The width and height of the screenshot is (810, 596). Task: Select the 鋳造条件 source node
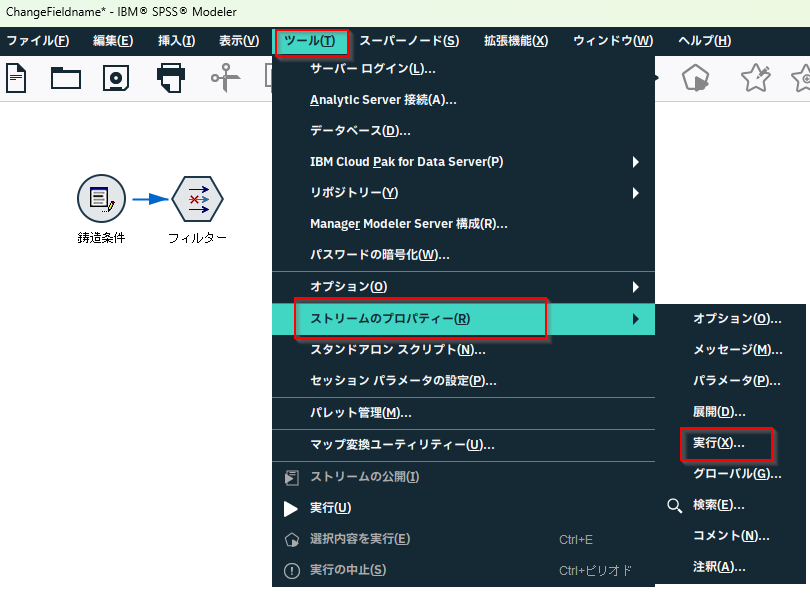click(x=101, y=199)
